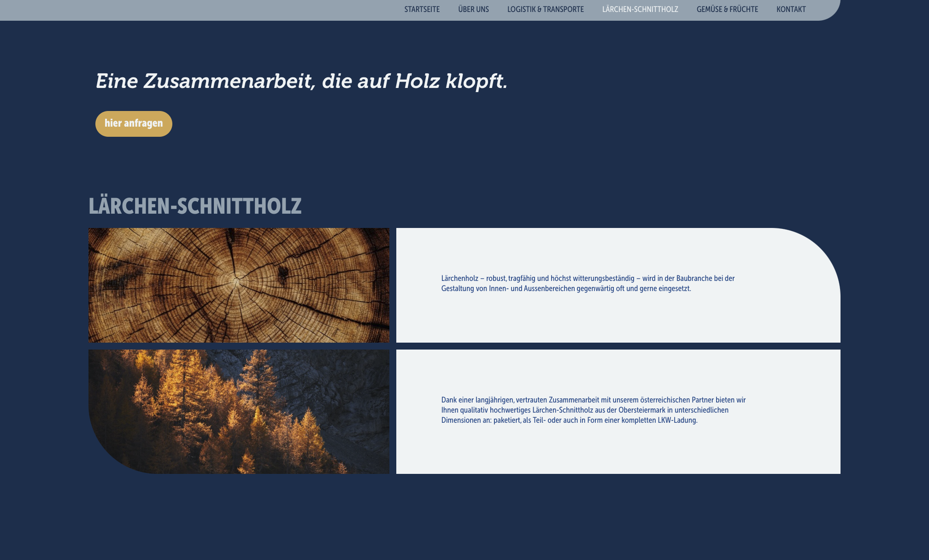Click the large Lärchen-Schnittholz section heading
The width and height of the screenshot is (929, 560).
tap(195, 206)
